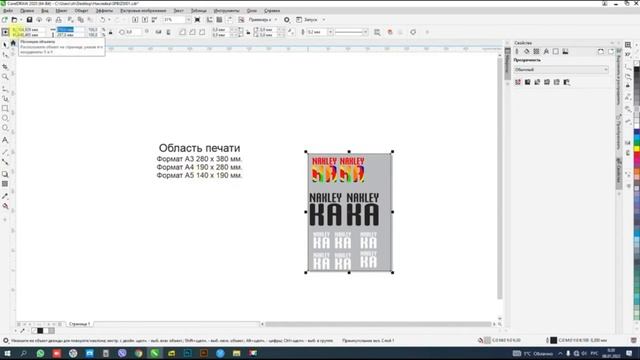Choose Fountain transparency icon in docker
The image size is (640, 360).
[x=537, y=82]
